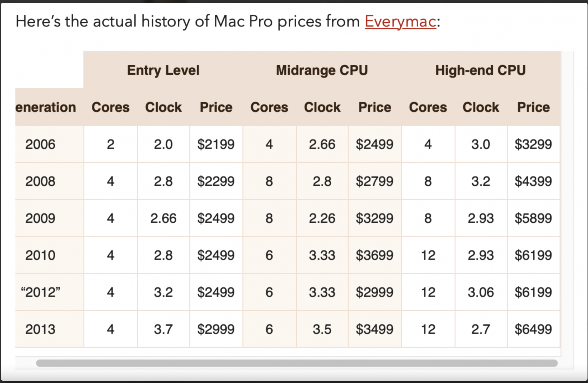The image size is (588, 383).
Task: Select the 3.7 clock speed cell
Action: click(163, 329)
